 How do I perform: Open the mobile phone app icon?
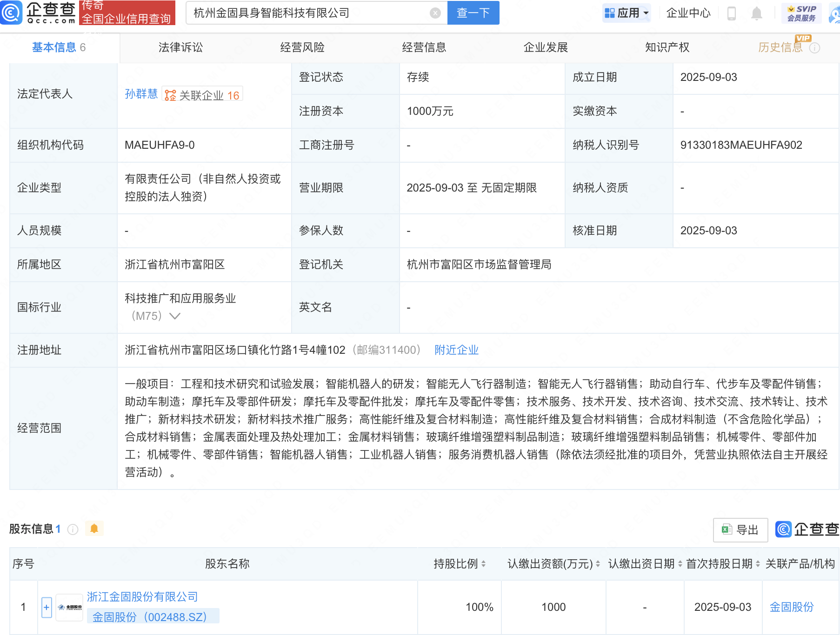(x=731, y=13)
